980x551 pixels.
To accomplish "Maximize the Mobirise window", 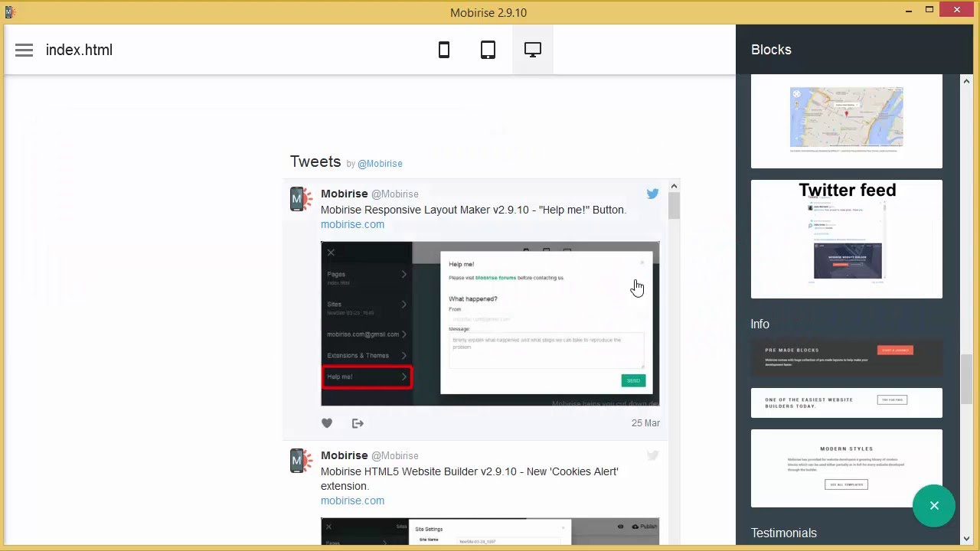I will (x=929, y=10).
